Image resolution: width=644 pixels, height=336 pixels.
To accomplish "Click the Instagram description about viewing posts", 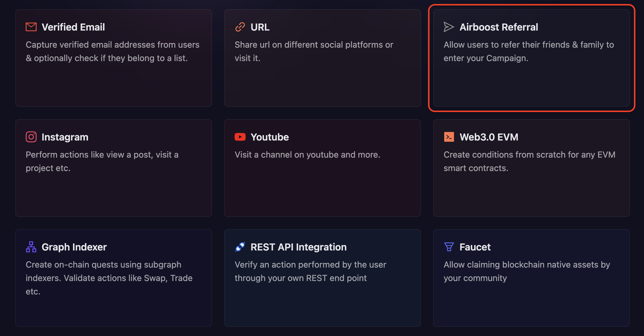I will click(x=102, y=161).
